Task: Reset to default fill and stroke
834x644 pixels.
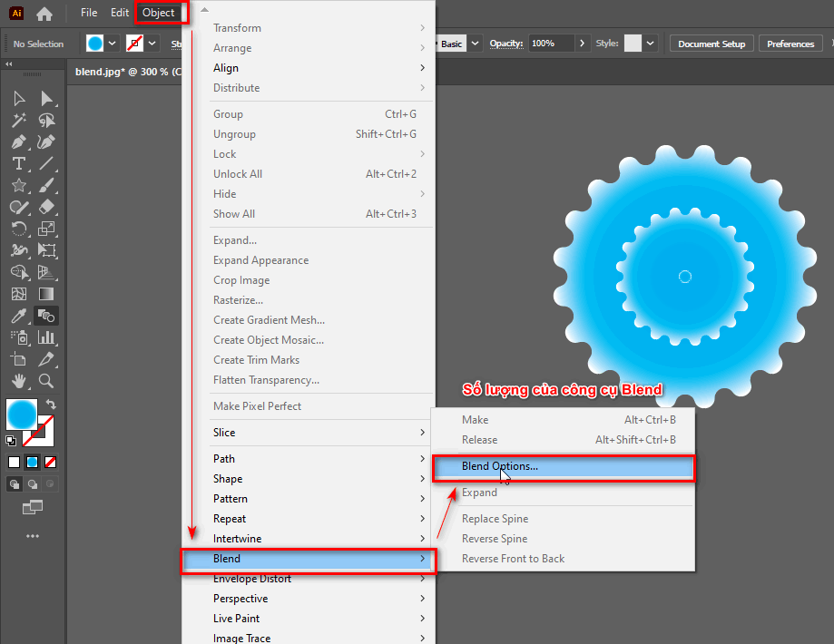Action: pos(10,441)
